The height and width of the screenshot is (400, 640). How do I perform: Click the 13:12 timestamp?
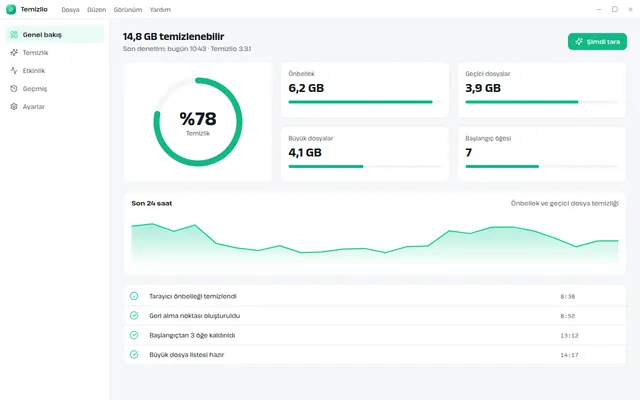tap(569, 336)
